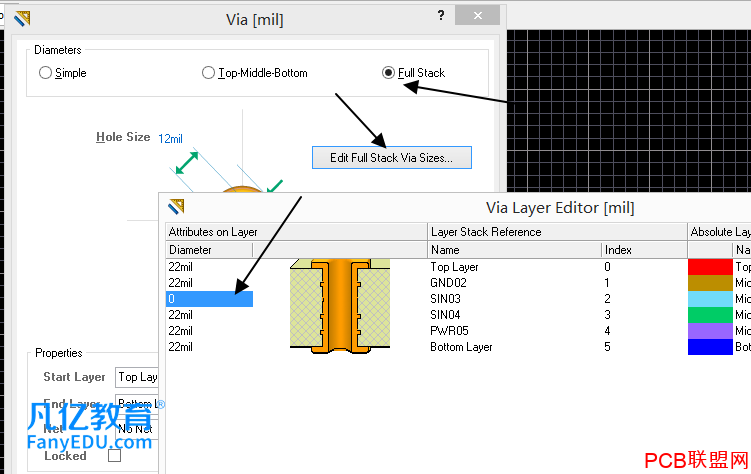This screenshot has width=751, height=474.
Task: Click the Diameter column header
Action: tap(209, 250)
